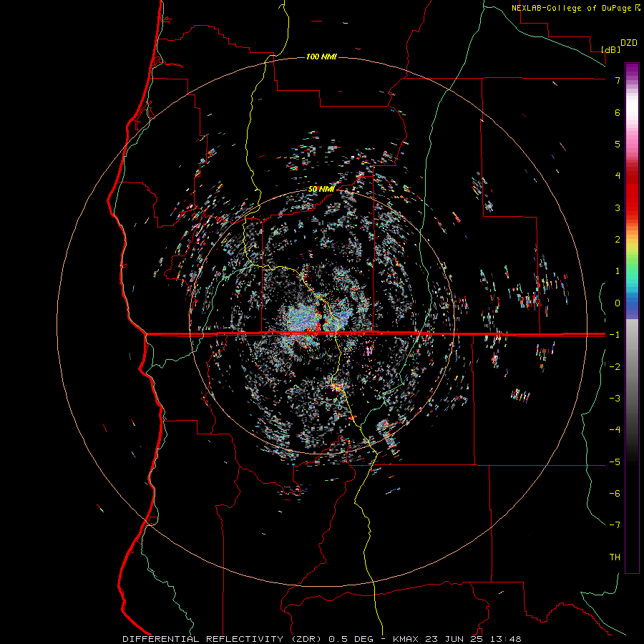Image resolution: width=644 pixels, height=644 pixels.
Task: Select the 4 tick label on the scale
Action: pyautogui.click(x=618, y=176)
